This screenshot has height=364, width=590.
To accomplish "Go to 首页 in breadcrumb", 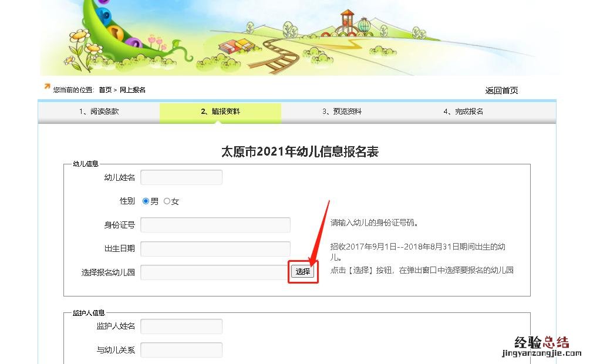I will (x=105, y=90).
